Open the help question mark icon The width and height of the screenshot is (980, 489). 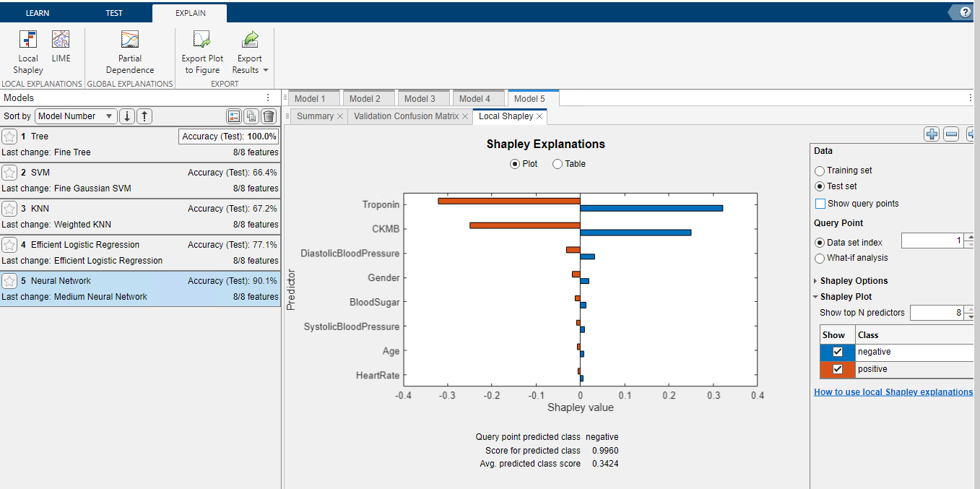(x=966, y=12)
